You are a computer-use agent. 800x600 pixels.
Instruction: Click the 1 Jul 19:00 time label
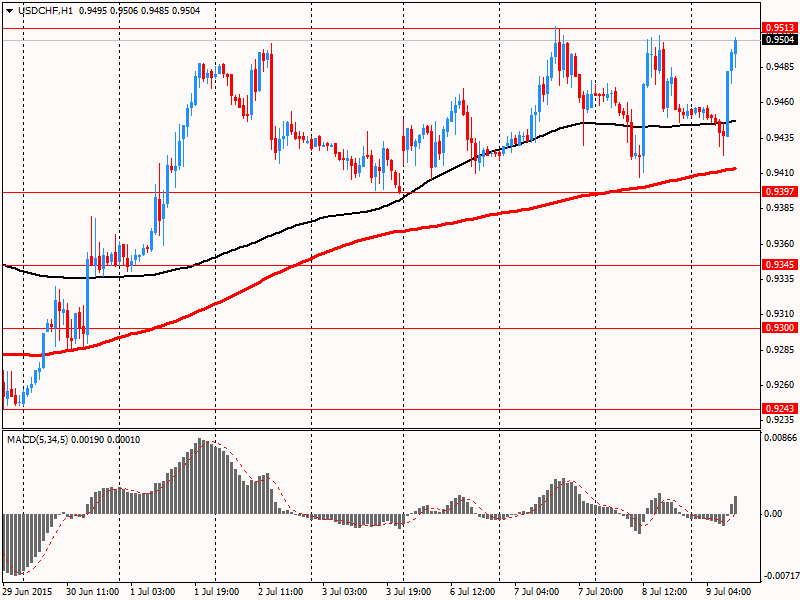pos(217,592)
